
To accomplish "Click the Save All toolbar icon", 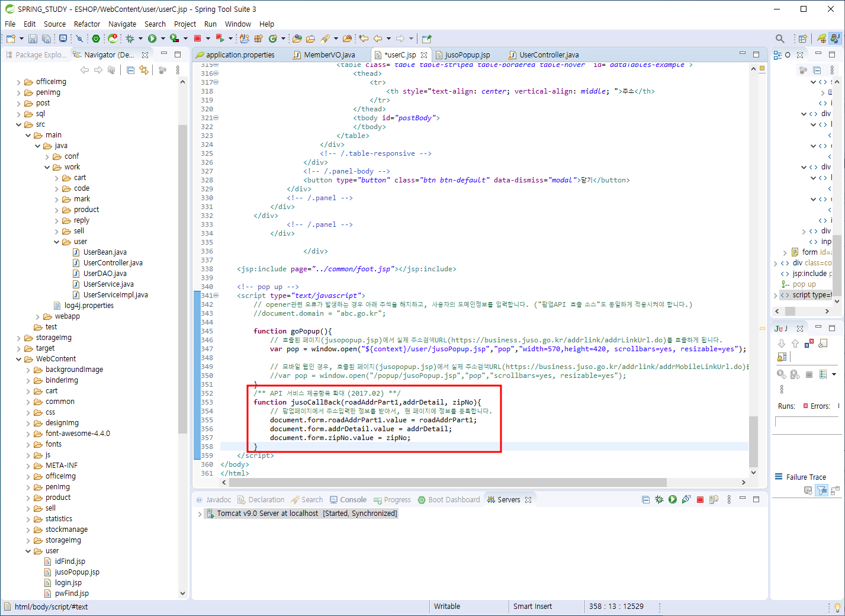I will [46, 38].
